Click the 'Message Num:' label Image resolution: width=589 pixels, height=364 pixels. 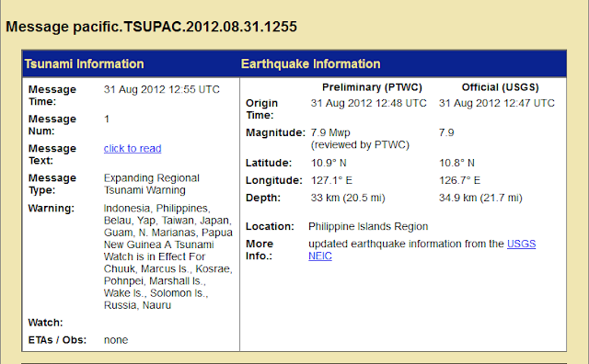[52, 125]
